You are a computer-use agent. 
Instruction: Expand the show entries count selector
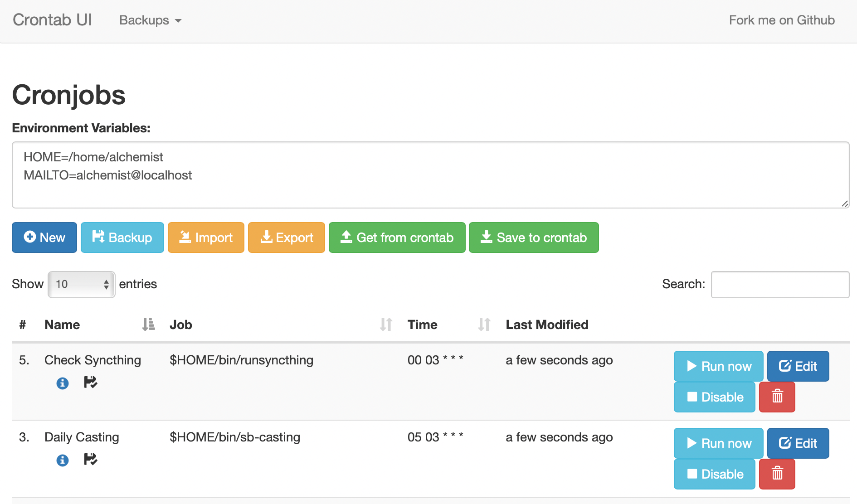82,284
